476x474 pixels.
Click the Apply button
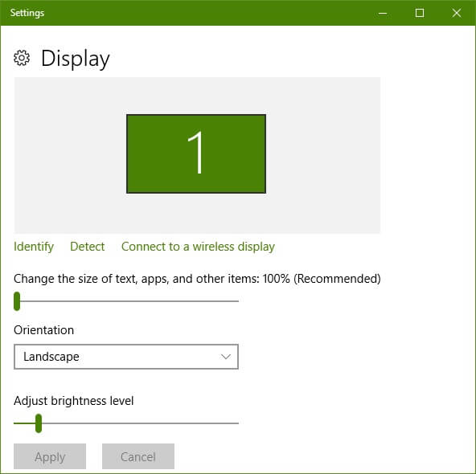(50, 456)
